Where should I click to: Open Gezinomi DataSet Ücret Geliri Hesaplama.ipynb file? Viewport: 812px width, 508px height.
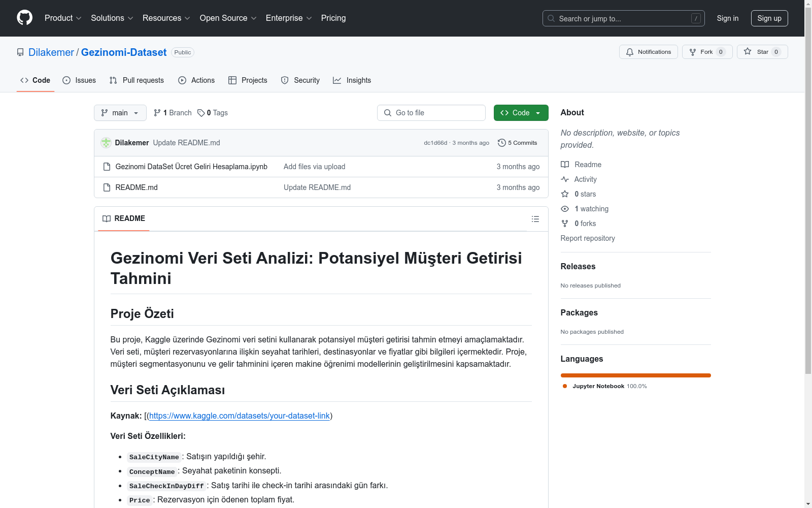coord(191,167)
